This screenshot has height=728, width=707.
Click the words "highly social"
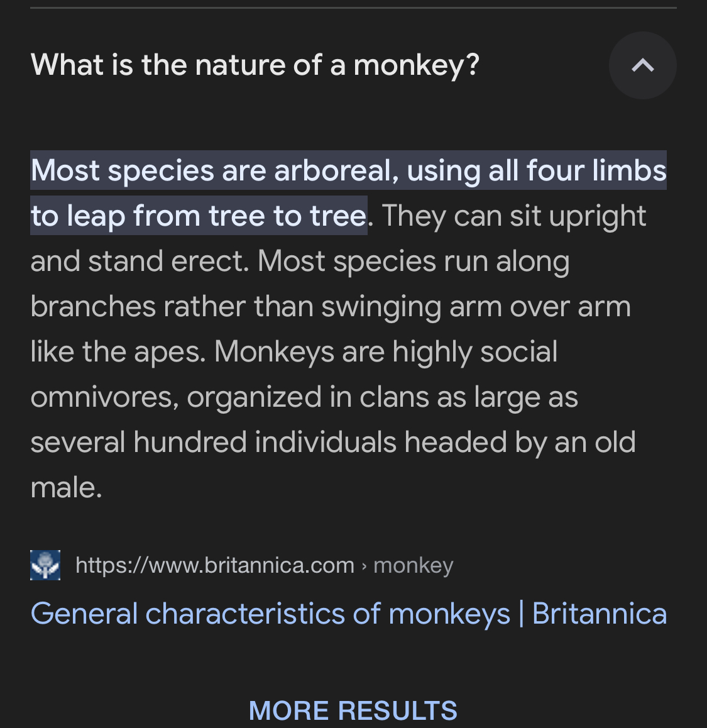pos(474,352)
